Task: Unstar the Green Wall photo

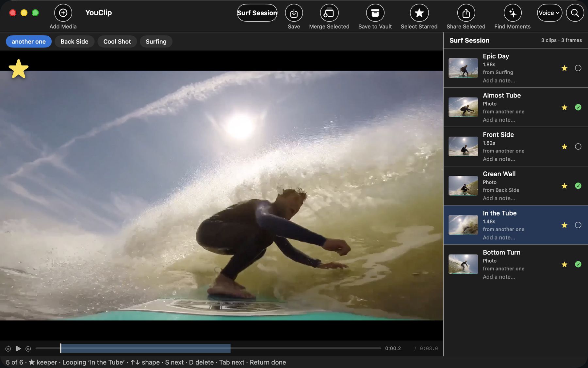Action: point(564,186)
